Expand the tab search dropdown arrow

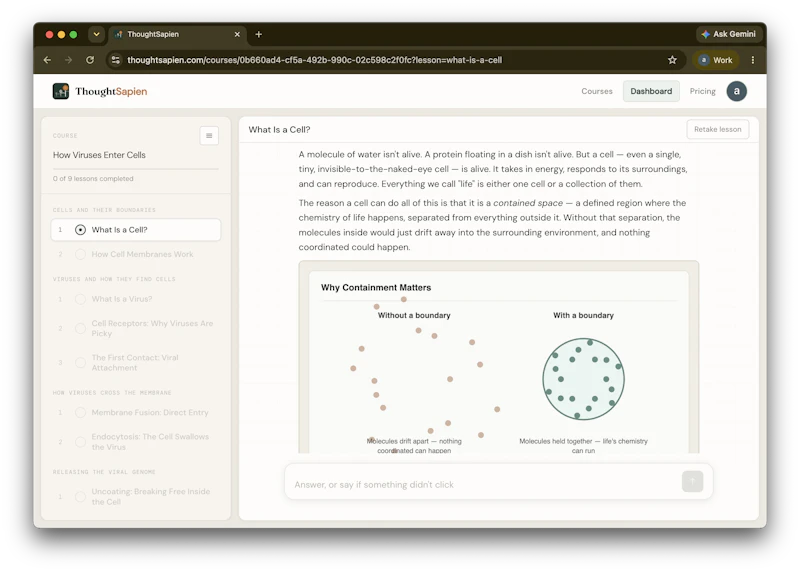[96, 34]
